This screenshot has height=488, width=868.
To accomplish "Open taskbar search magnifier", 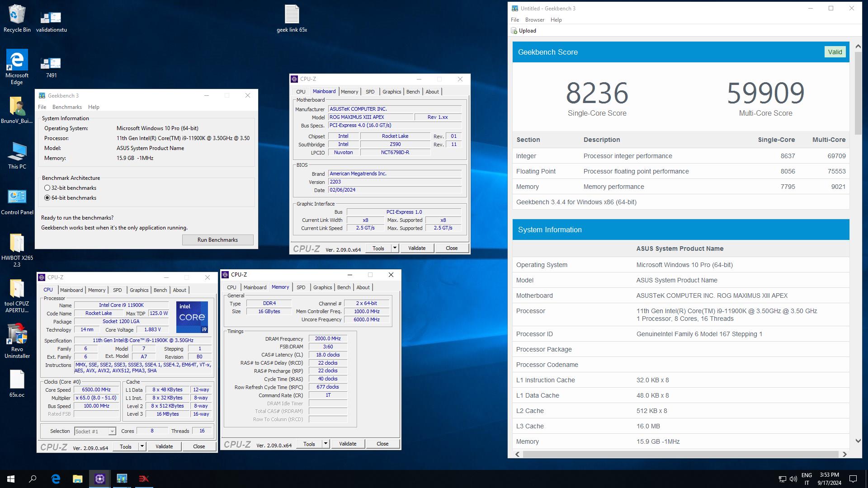I will pos(33,479).
